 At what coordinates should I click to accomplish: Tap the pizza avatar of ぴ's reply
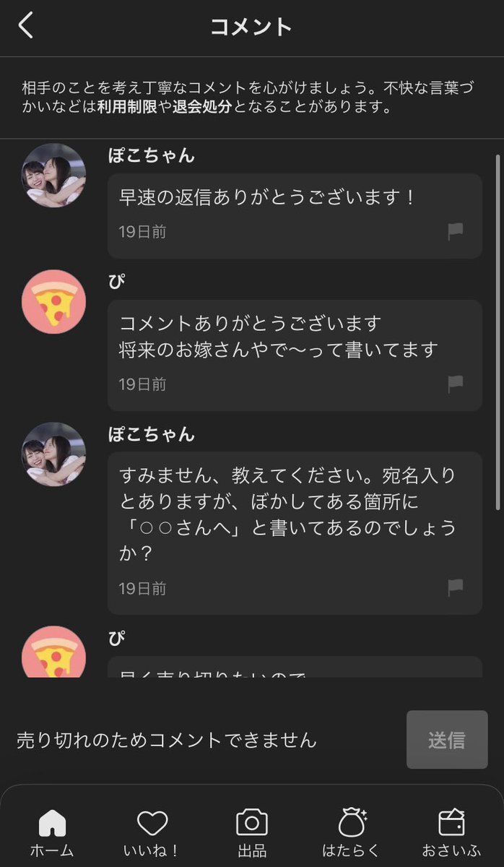pyautogui.click(x=54, y=302)
